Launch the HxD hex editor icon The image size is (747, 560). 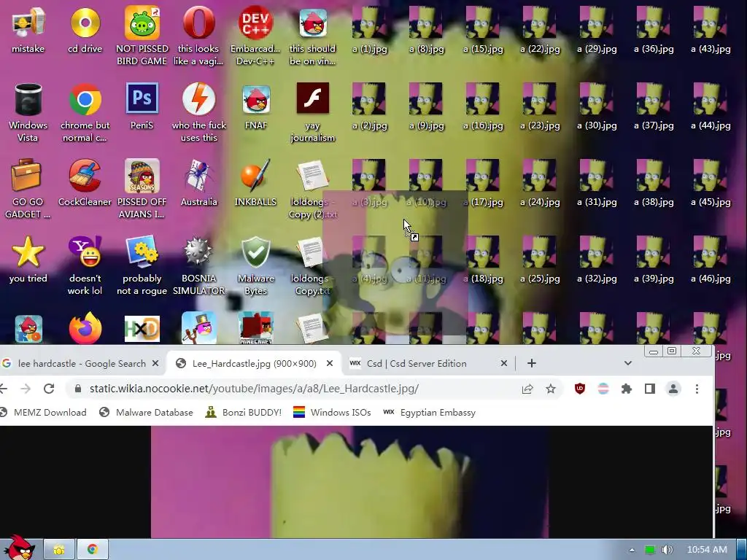tap(142, 329)
